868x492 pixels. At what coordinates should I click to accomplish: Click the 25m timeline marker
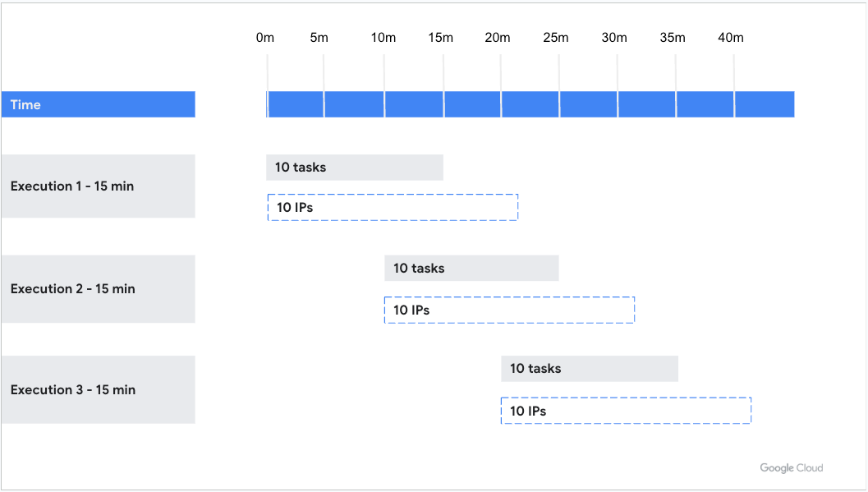[x=556, y=38]
